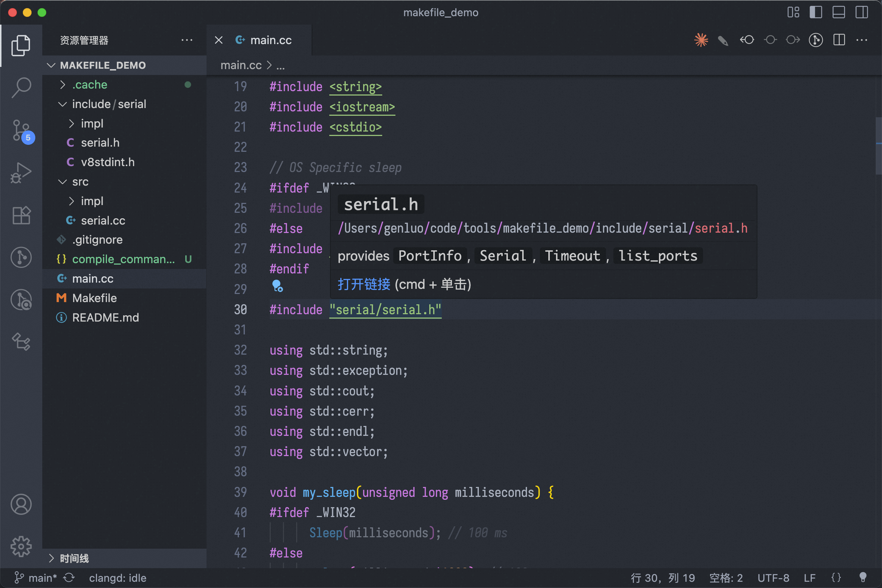Image resolution: width=882 pixels, height=588 pixels.
Task: Click main* git branch in status bar
Action: (x=36, y=577)
